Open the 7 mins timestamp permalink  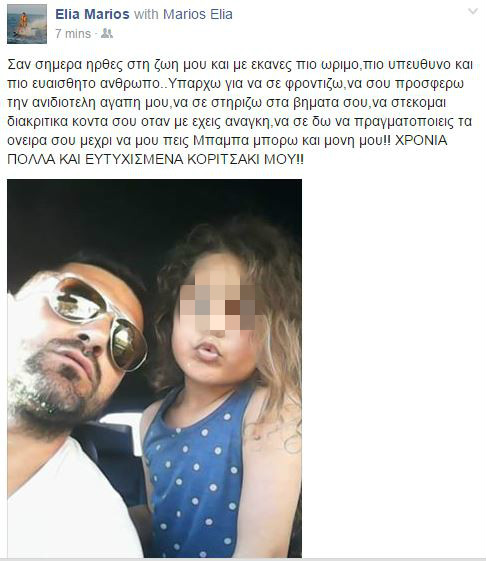[73, 34]
